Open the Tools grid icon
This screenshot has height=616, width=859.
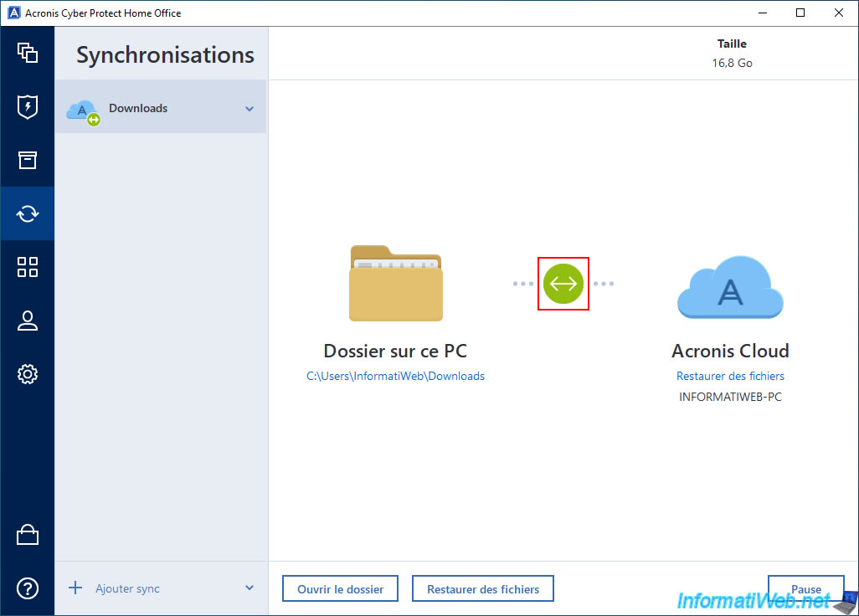[28, 267]
